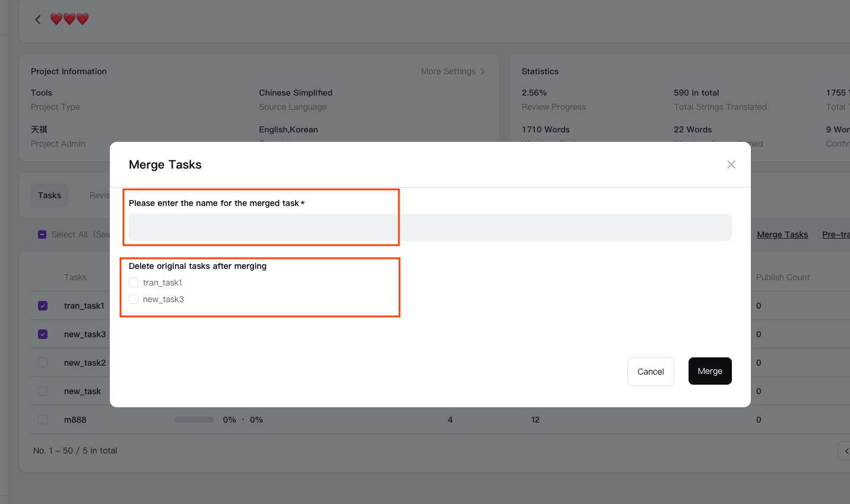Viewport: 850px width, 504px height.
Task: Check new_task3 for deletion after merging
Action: (134, 299)
